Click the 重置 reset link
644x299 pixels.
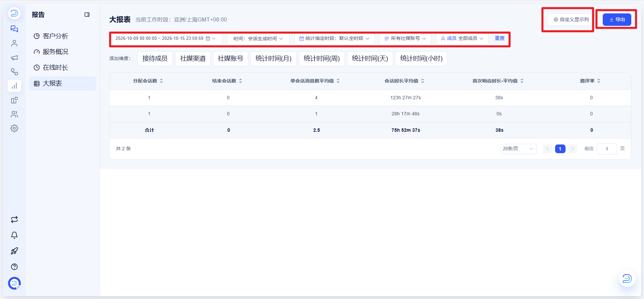(499, 38)
